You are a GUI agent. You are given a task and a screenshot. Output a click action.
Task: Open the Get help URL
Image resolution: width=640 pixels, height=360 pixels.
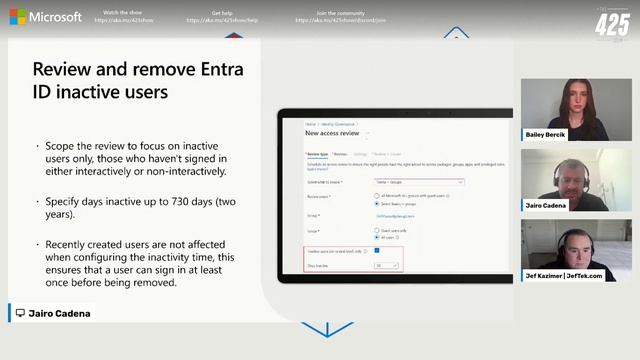[222, 20]
